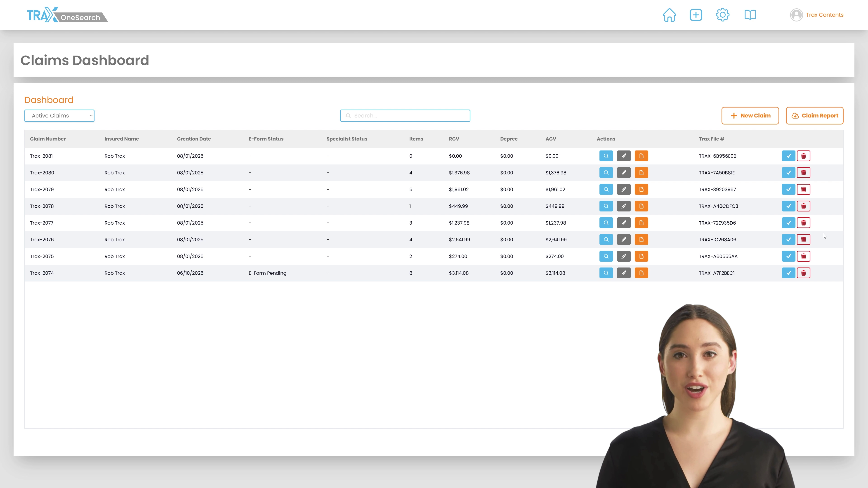Delete claim Trax-2075 with trash icon
The image size is (868, 488).
(803, 256)
